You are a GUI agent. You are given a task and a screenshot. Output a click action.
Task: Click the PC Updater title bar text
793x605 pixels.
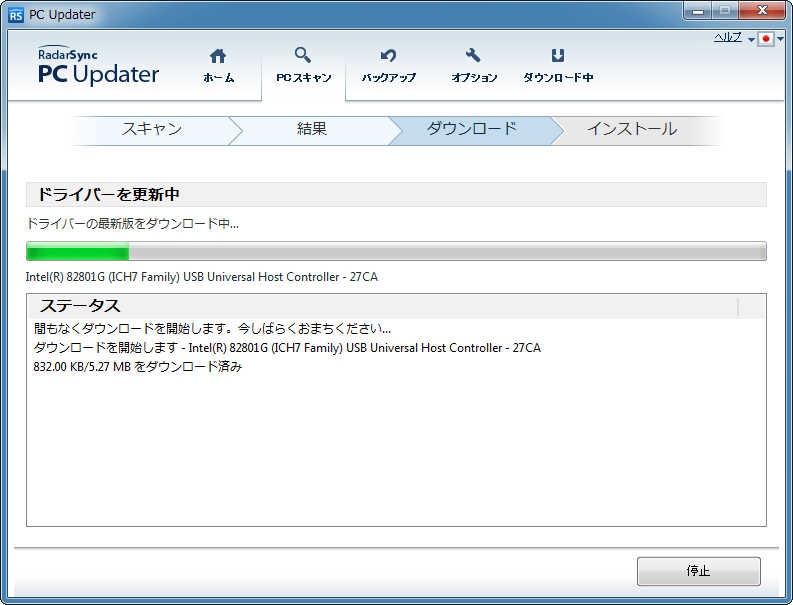point(62,15)
